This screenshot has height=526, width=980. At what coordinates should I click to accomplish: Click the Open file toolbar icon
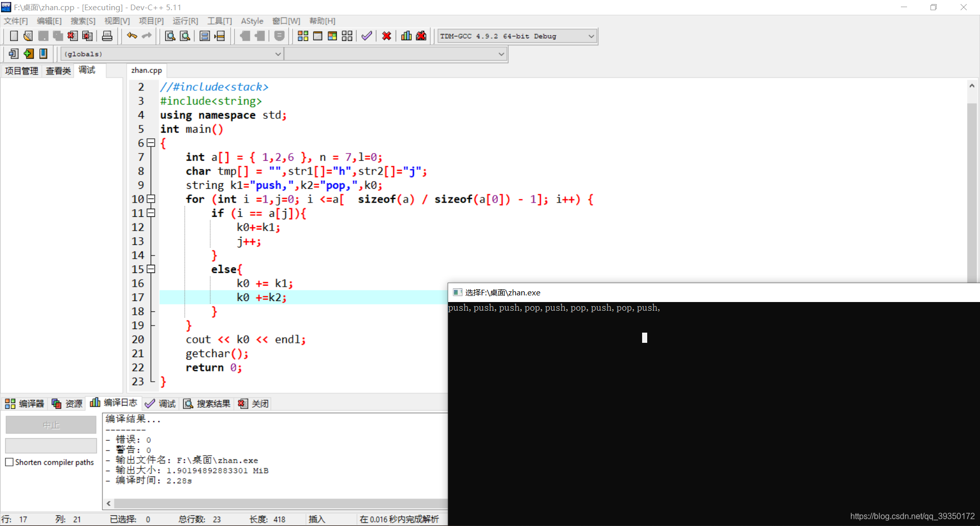tap(29, 36)
